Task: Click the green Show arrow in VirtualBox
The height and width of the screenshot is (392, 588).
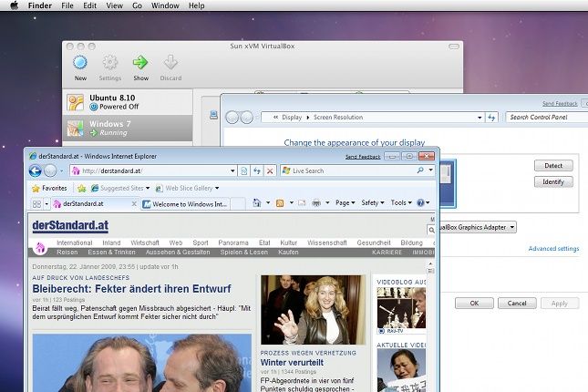Action: pos(140,62)
